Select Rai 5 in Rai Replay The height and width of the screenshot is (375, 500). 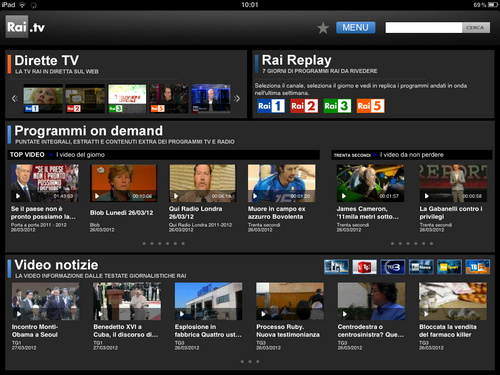(370, 106)
